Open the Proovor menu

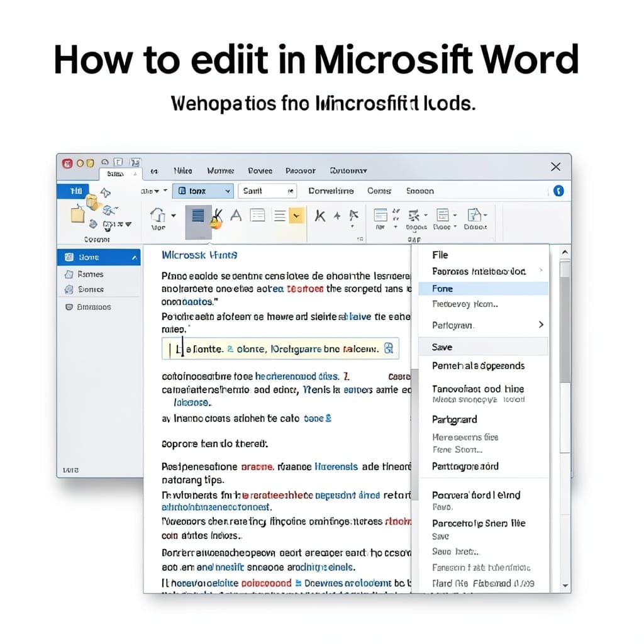click(x=301, y=170)
